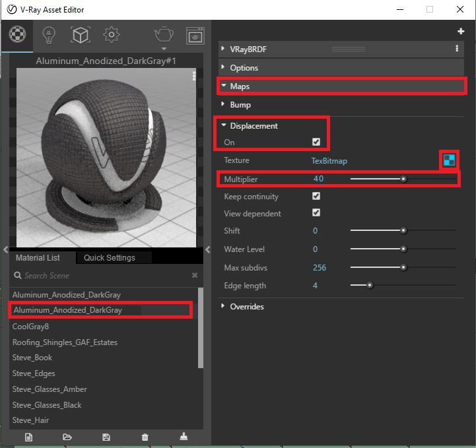Image resolution: width=476 pixels, height=448 pixels.
Task: Click the material preview sphere thumbnail
Action: tap(106, 158)
